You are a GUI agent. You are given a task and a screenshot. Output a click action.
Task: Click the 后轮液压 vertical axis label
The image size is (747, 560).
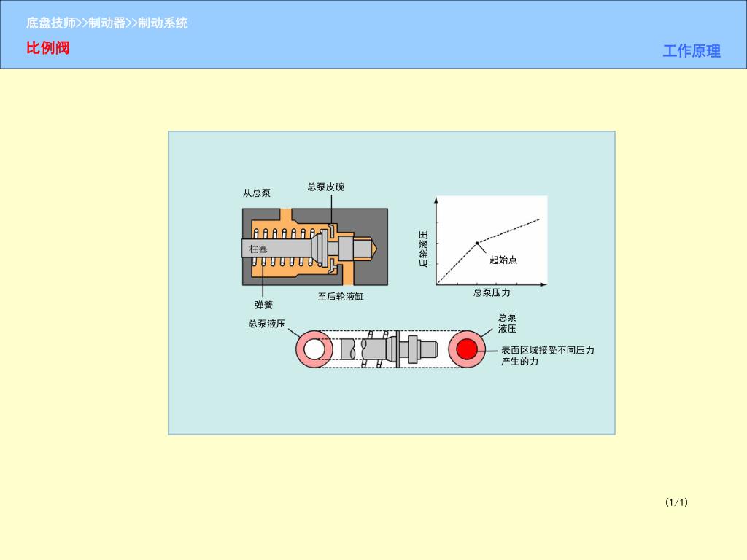click(424, 249)
